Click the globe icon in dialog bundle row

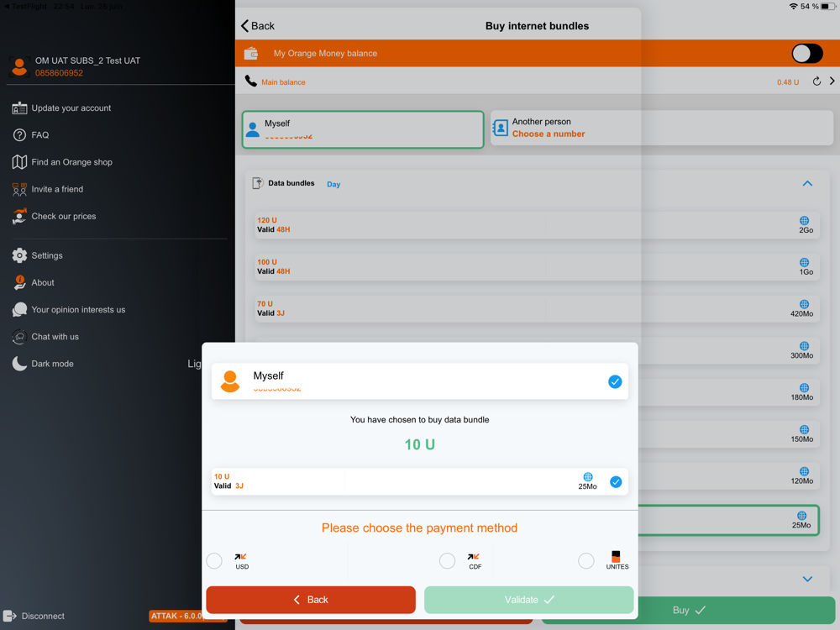(588, 477)
